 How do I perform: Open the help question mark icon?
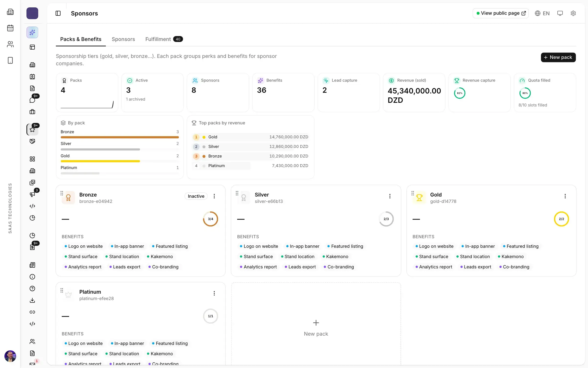click(x=32, y=289)
